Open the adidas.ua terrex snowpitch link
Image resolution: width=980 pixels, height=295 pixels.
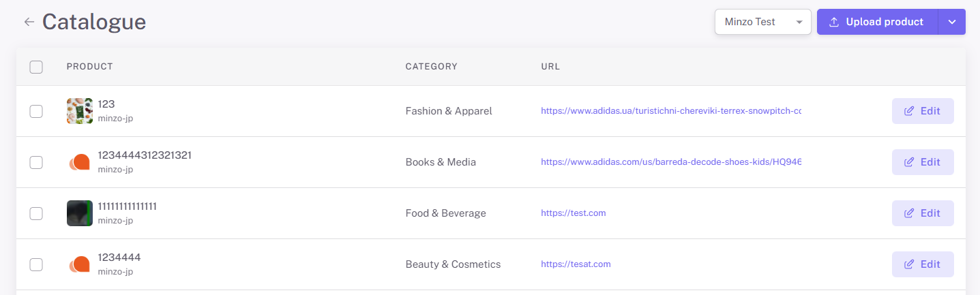click(x=670, y=111)
